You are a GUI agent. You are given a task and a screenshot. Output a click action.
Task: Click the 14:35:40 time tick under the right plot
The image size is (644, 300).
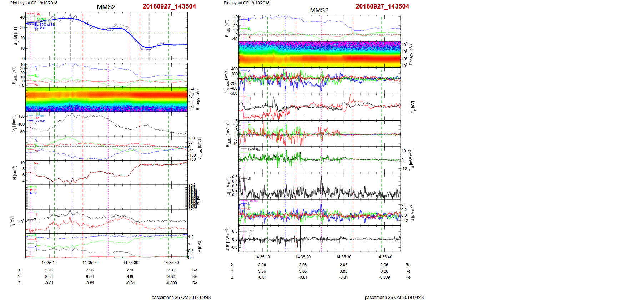coord(384,257)
